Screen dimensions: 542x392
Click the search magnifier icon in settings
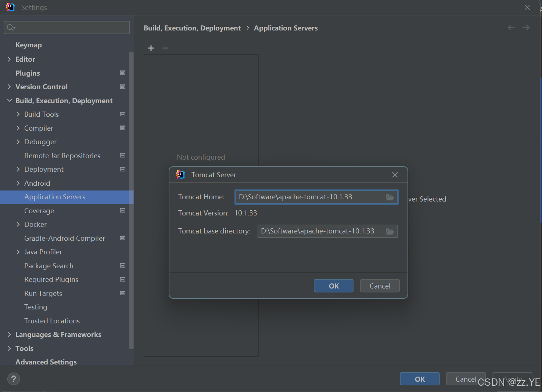coord(11,28)
